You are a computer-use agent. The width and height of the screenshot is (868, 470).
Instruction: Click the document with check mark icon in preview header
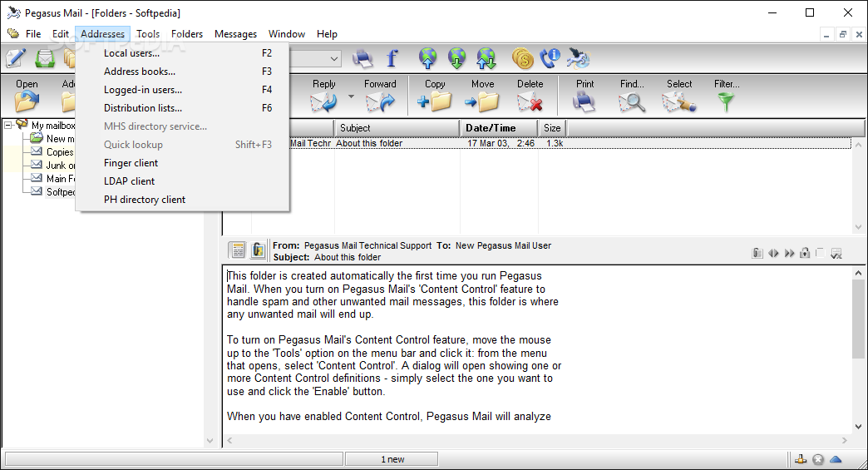tap(836, 254)
